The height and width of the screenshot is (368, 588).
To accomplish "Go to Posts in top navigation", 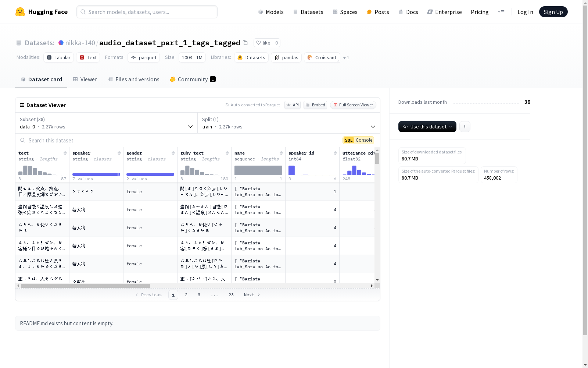I will (x=378, y=12).
